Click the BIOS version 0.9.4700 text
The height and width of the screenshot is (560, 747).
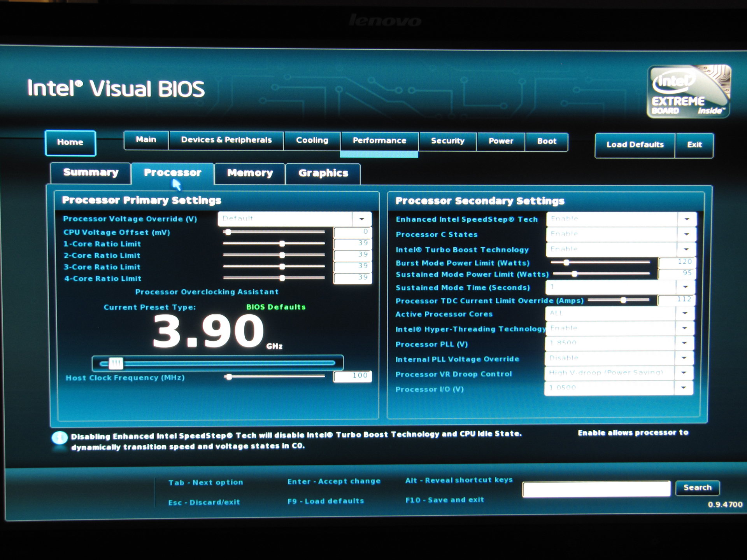click(725, 505)
